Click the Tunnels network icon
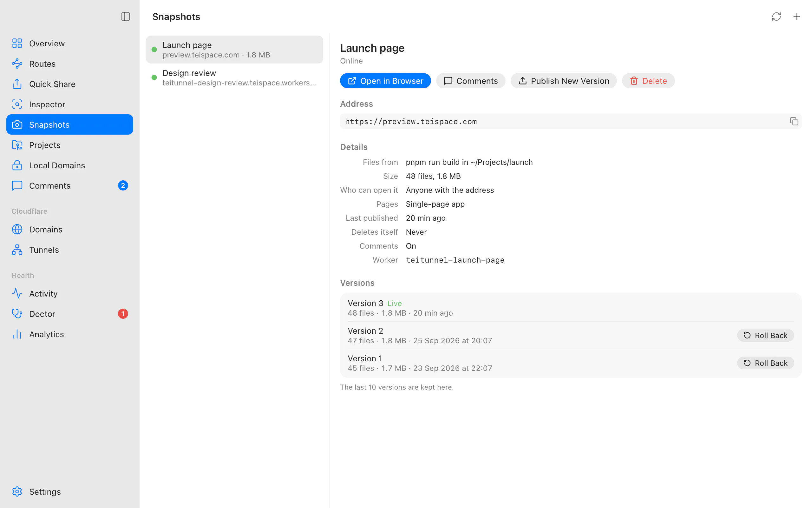The image size is (812, 508). (x=17, y=250)
